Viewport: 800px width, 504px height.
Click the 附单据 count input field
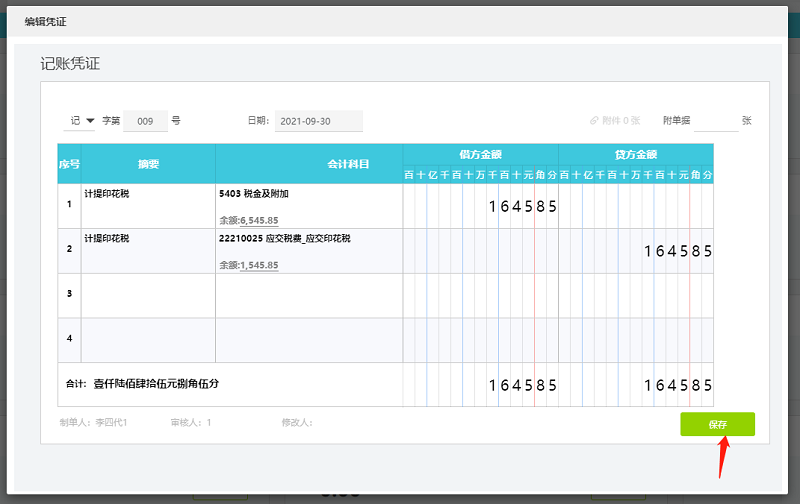[715, 121]
